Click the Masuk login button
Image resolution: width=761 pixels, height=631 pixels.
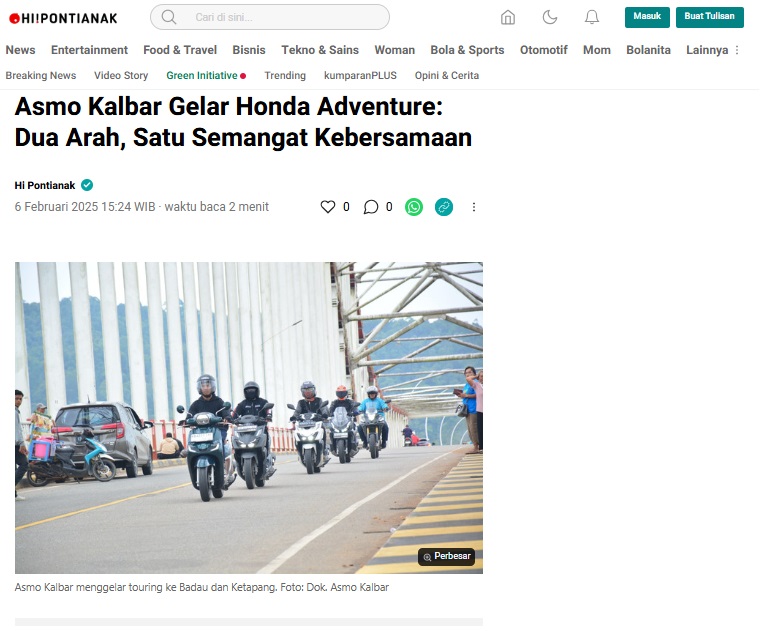click(647, 17)
